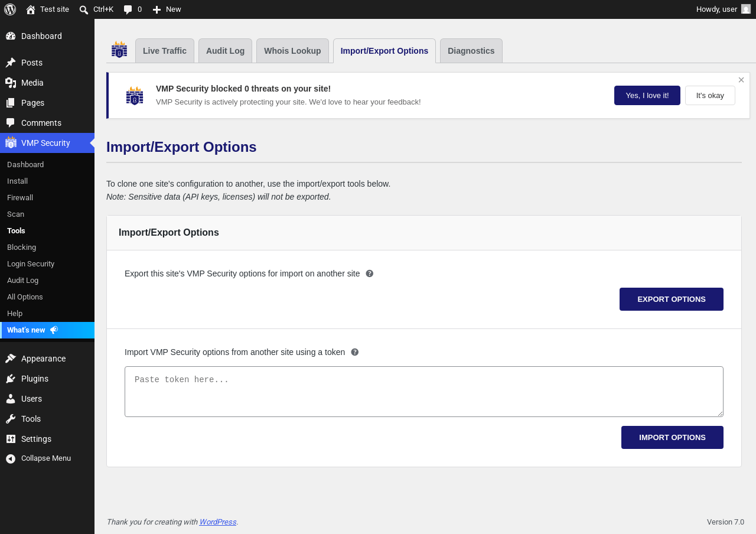Click the Test site home icon
The width and height of the screenshot is (756, 534).
pyautogui.click(x=31, y=9)
